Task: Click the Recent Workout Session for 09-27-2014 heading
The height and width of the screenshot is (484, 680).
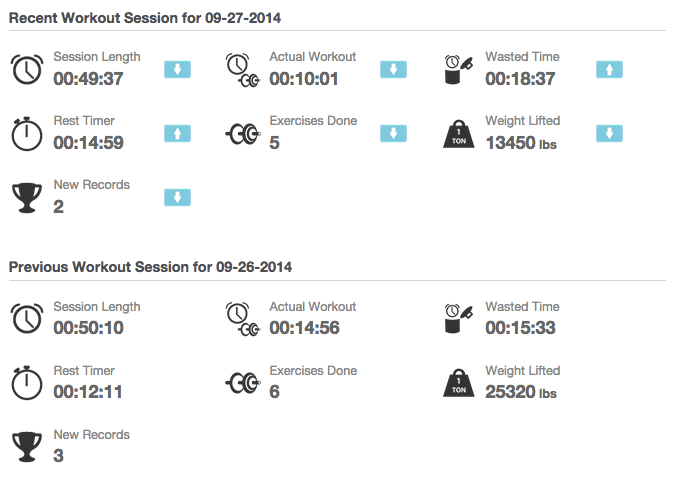Action: tap(145, 19)
